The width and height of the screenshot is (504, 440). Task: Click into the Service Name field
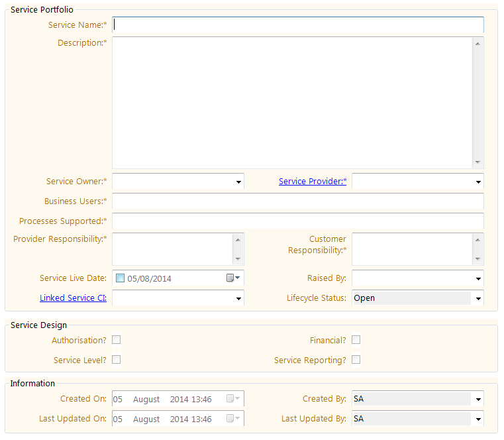coord(298,25)
